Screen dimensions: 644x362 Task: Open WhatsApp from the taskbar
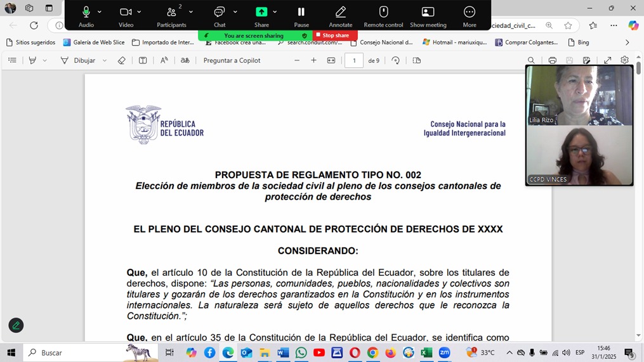tap(301, 352)
